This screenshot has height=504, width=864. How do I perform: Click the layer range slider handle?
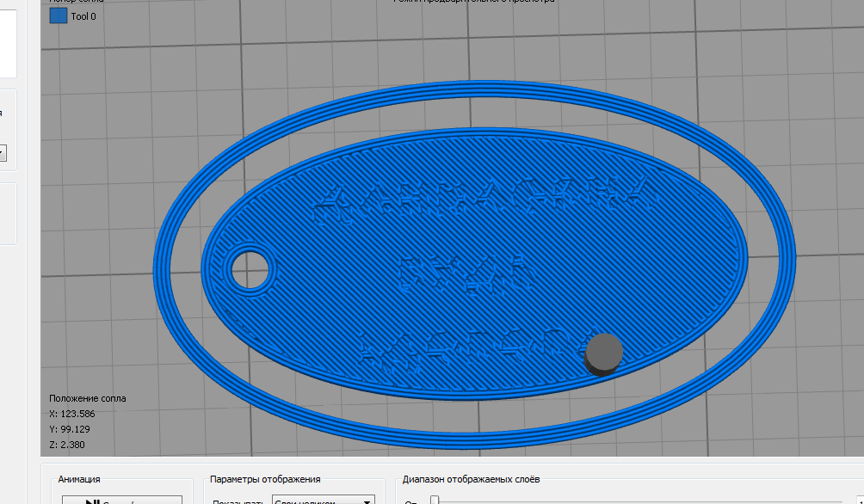pos(435,500)
